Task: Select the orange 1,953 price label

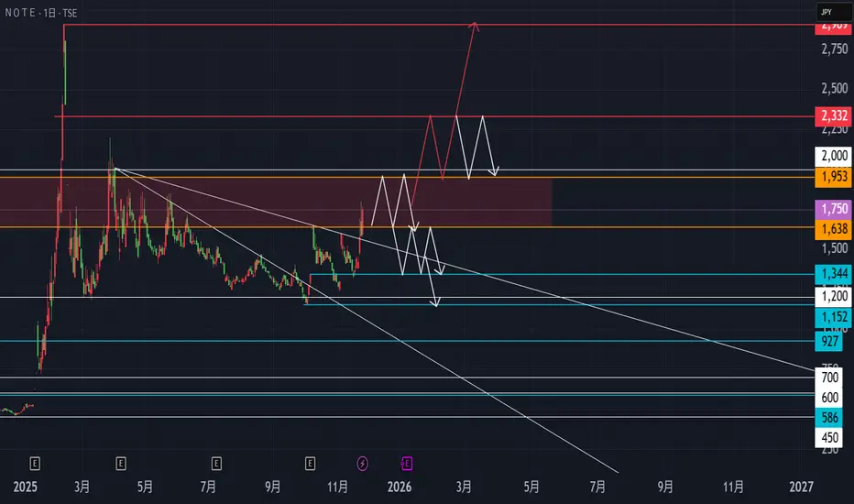Action: click(834, 177)
